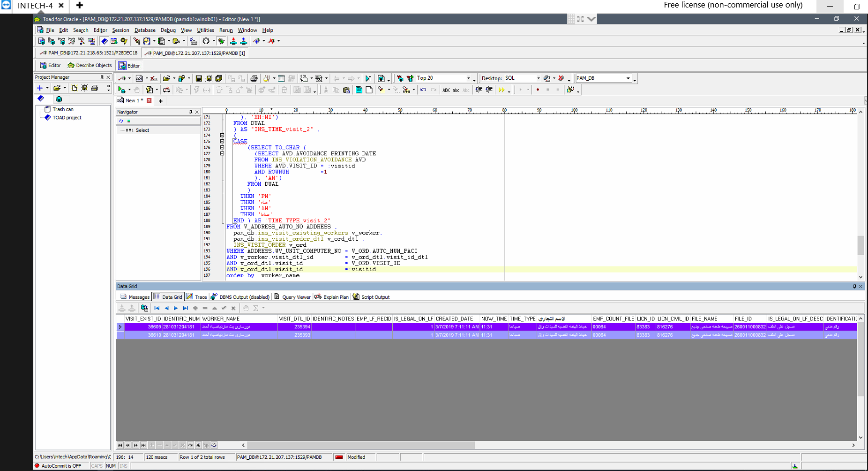This screenshot has height=471, width=868.
Task: Open the Top 20 row limit dropdown
Action: pyautogui.click(x=468, y=78)
